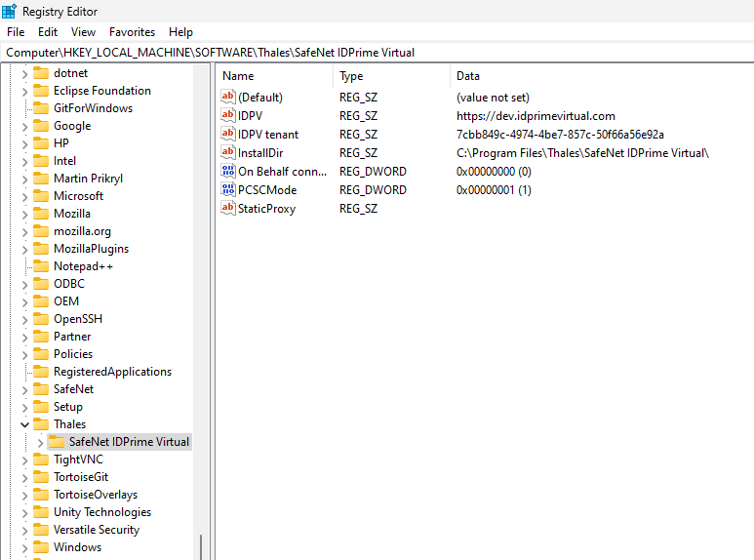This screenshot has width=754, height=560.
Task: Click the Eclipse Foundation folder icon
Action: coord(41,91)
